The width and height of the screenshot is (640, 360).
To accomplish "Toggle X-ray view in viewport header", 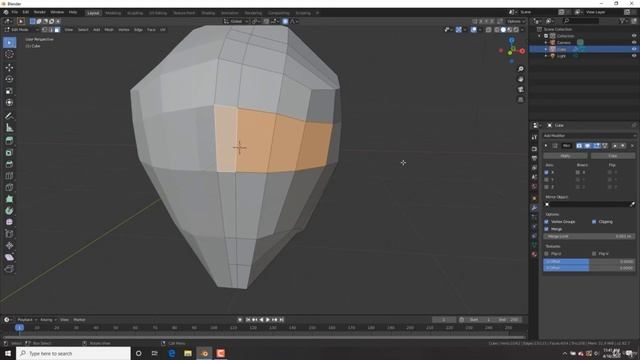I will (489, 30).
